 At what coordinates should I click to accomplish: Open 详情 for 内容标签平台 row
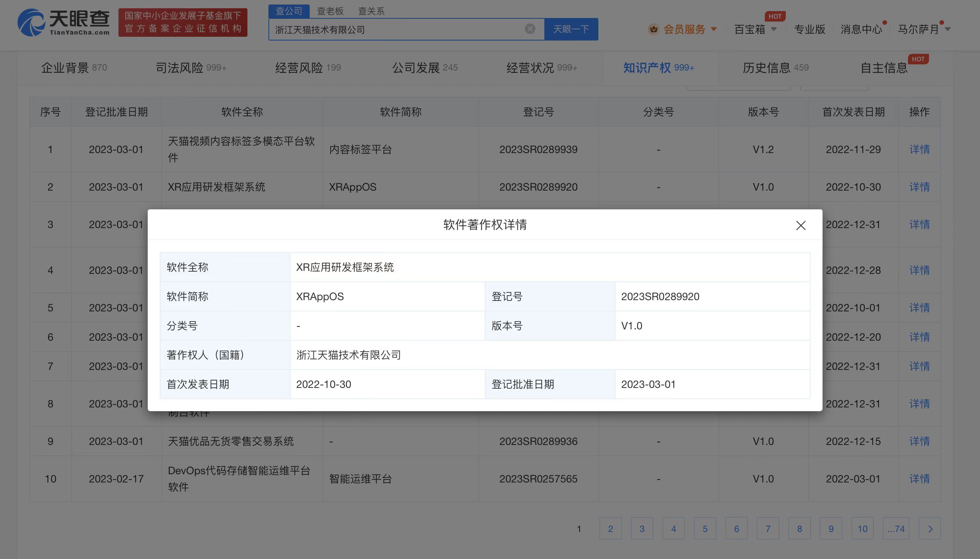(x=919, y=149)
